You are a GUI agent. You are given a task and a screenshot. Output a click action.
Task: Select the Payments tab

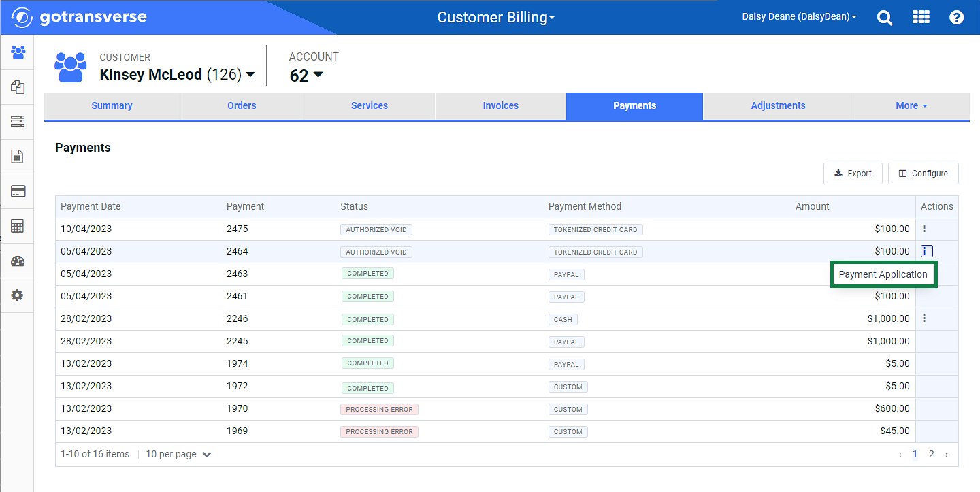[634, 106]
